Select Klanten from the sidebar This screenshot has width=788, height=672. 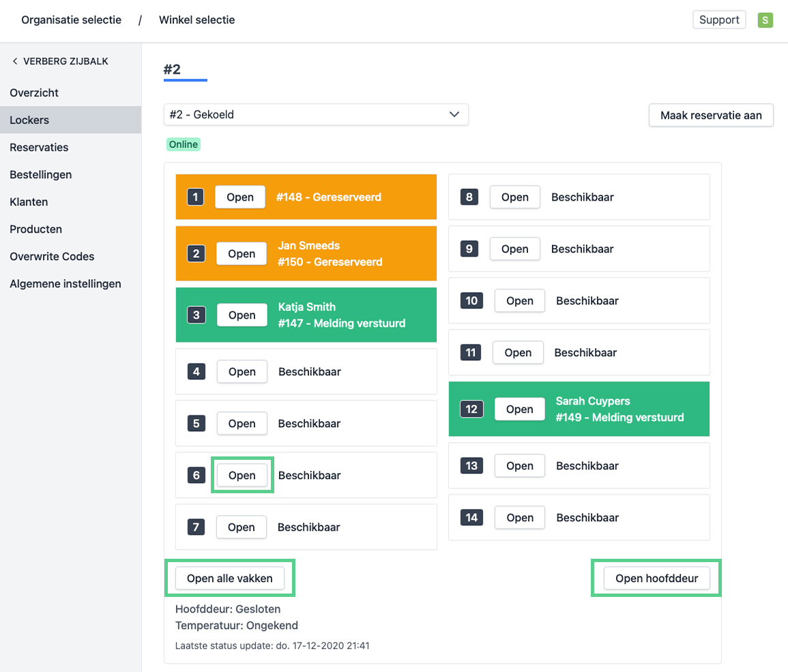click(x=29, y=202)
